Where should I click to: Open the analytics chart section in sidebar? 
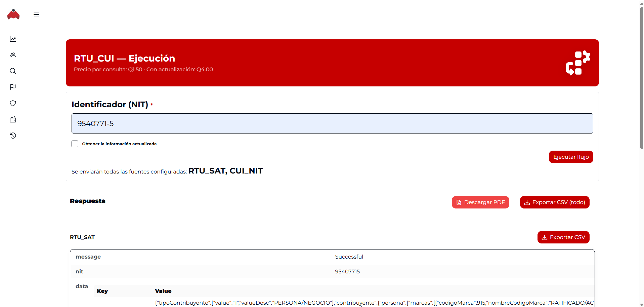13,39
